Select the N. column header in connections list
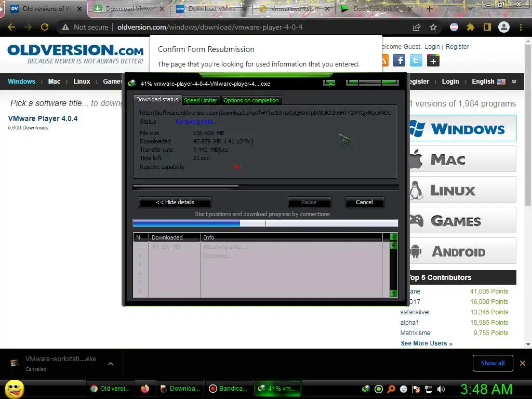The image size is (532, 399). [140, 237]
